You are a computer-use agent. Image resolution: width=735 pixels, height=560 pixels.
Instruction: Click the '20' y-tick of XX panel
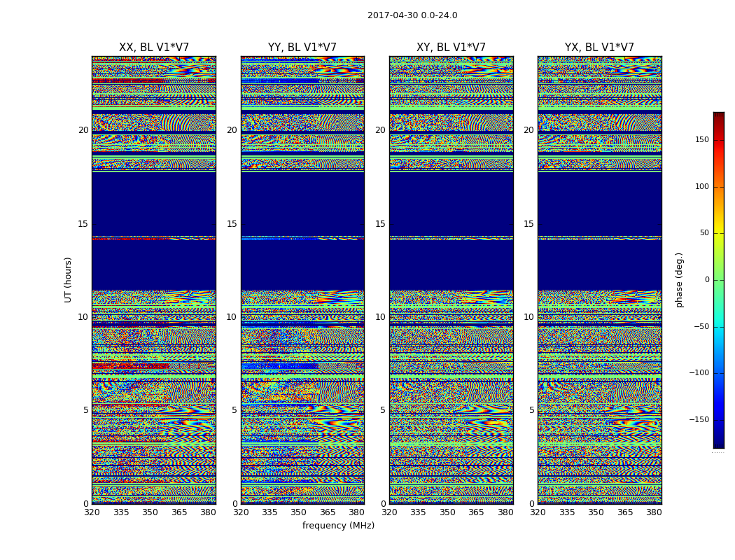(83, 130)
